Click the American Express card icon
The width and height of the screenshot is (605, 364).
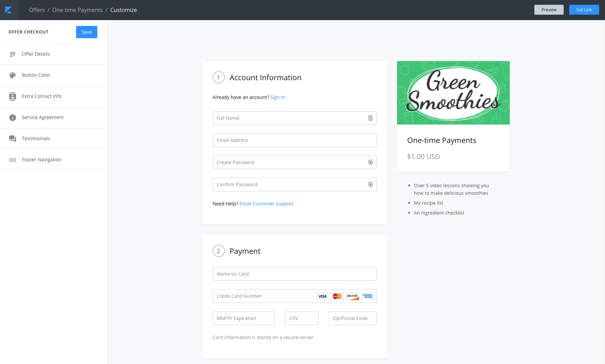pyautogui.click(x=368, y=296)
